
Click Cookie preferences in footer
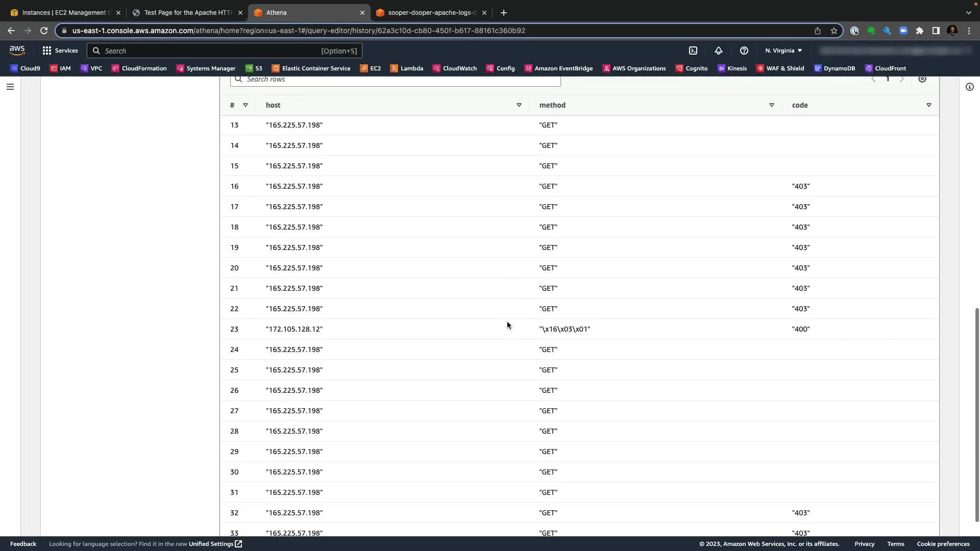point(943,544)
